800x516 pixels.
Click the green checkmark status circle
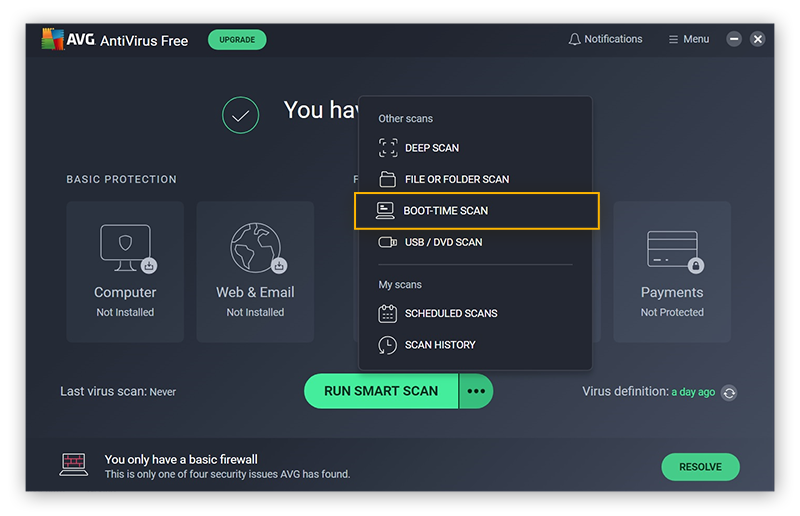pos(240,115)
